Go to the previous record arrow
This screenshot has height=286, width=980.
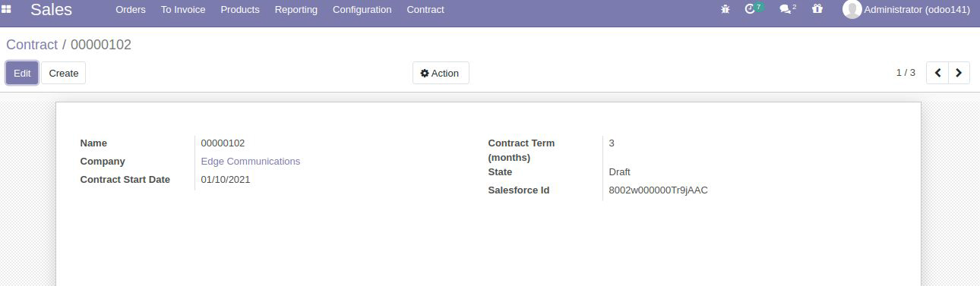tap(937, 73)
